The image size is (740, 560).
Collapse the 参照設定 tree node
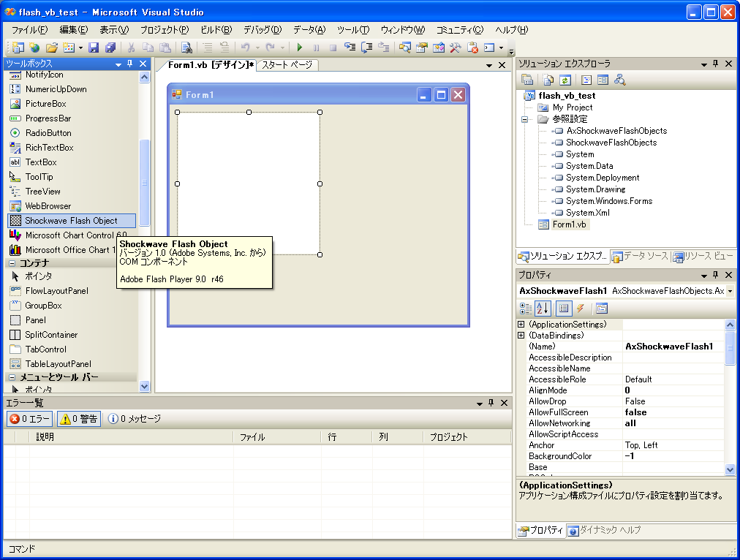coord(525,119)
